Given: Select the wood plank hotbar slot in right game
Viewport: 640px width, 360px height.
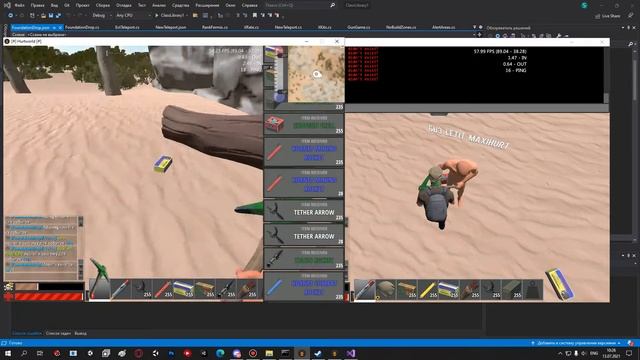Looking at the screenshot, I should point(407,290).
